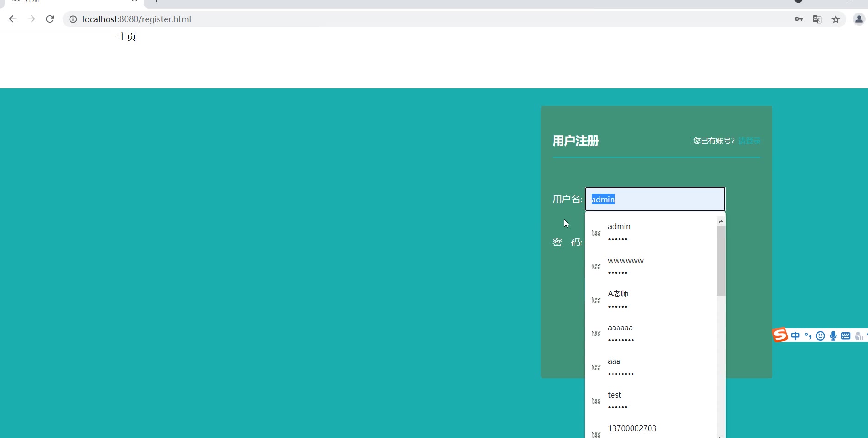Open the 主页 home link
The image size is (868, 438).
pyautogui.click(x=127, y=37)
